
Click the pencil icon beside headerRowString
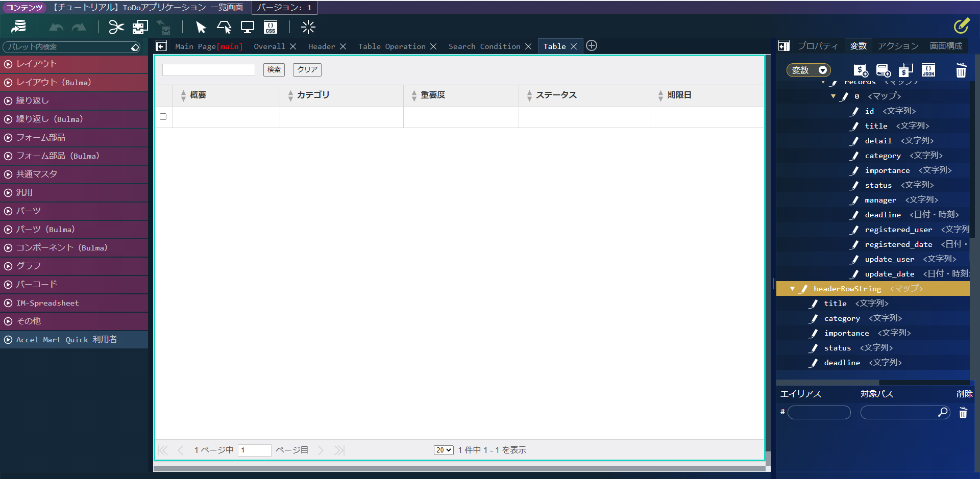(803, 289)
